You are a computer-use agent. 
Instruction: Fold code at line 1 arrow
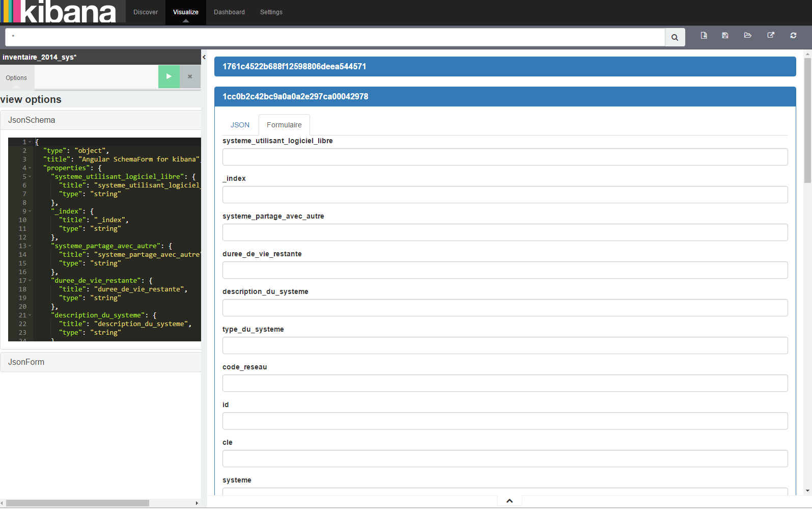coord(30,142)
